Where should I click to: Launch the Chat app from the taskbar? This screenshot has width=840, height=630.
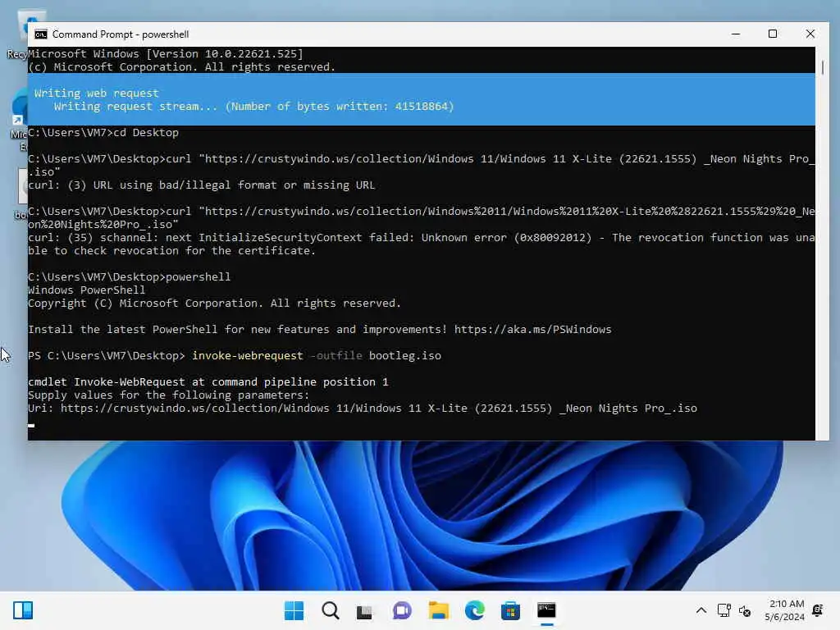point(402,610)
